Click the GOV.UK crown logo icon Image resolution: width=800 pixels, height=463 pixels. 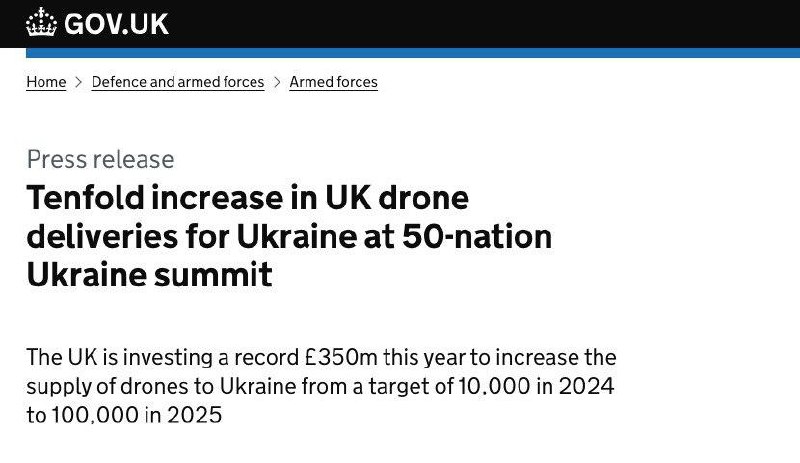(x=41, y=22)
